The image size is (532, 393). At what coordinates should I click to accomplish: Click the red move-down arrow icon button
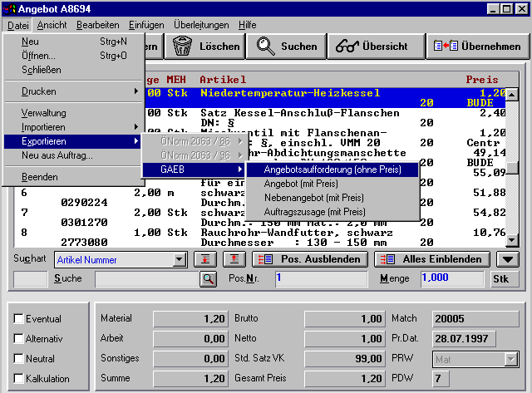205,259
